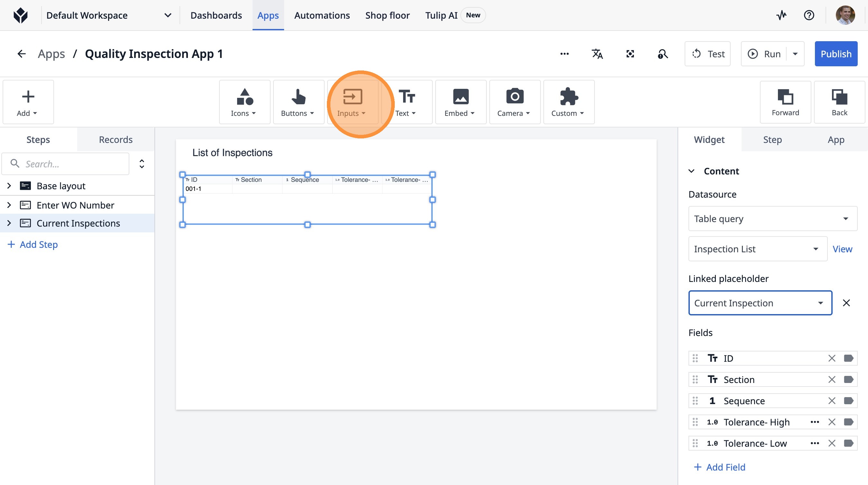
Task: Open the Embed widget menu
Action: 460,102
